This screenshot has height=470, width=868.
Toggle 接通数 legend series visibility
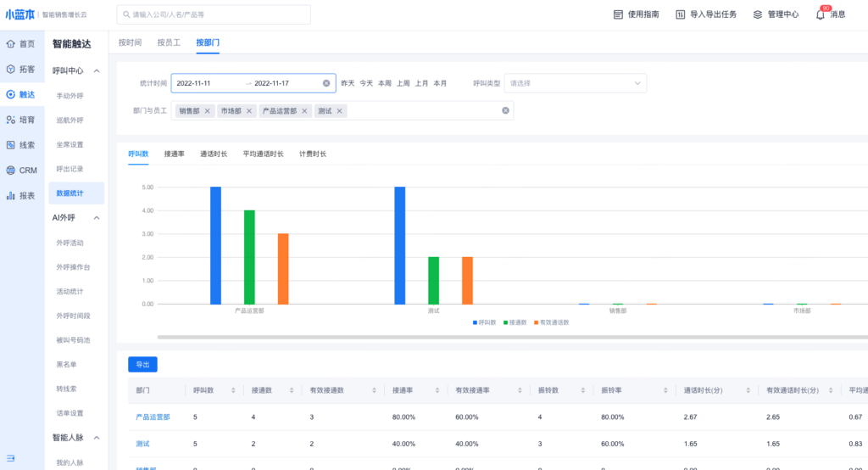coord(514,322)
